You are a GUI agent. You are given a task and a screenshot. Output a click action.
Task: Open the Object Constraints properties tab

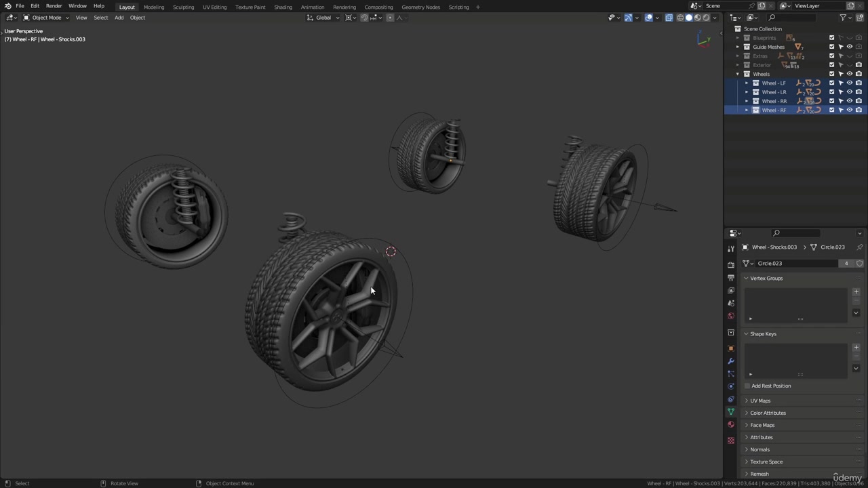tap(731, 399)
